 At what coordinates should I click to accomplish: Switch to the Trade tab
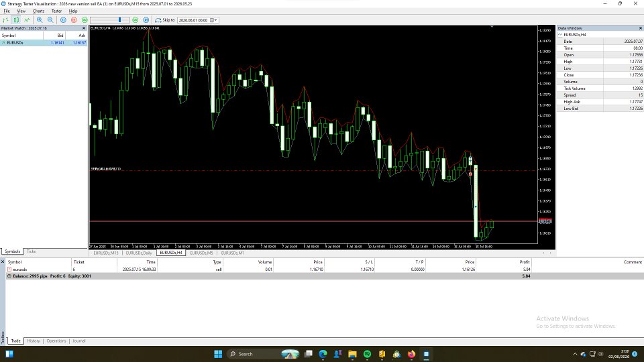coord(15,341)
